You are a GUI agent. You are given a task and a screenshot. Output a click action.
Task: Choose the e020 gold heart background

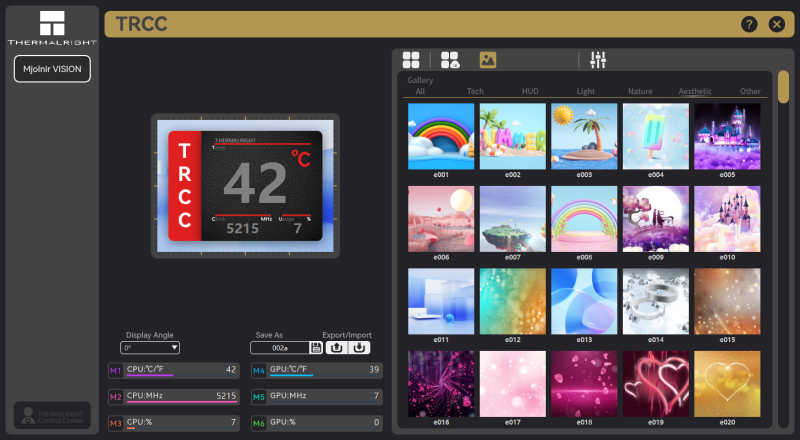(727, 384)
